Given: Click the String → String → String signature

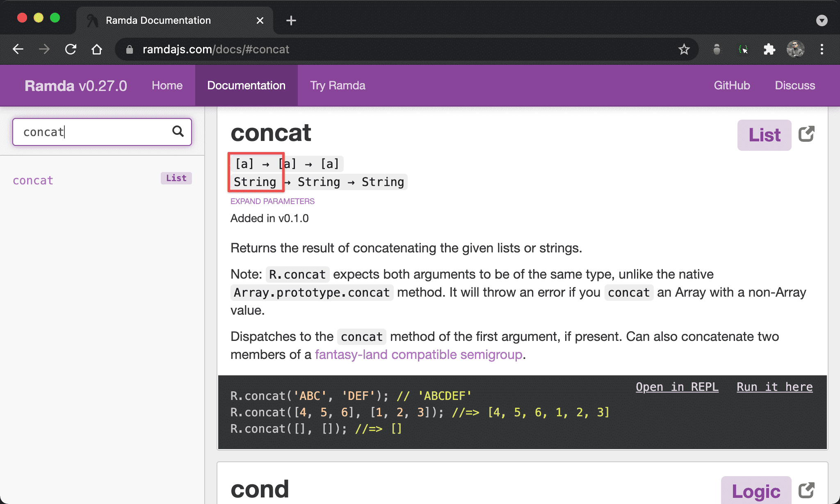Looking at the screenshot, I should 319,182.
